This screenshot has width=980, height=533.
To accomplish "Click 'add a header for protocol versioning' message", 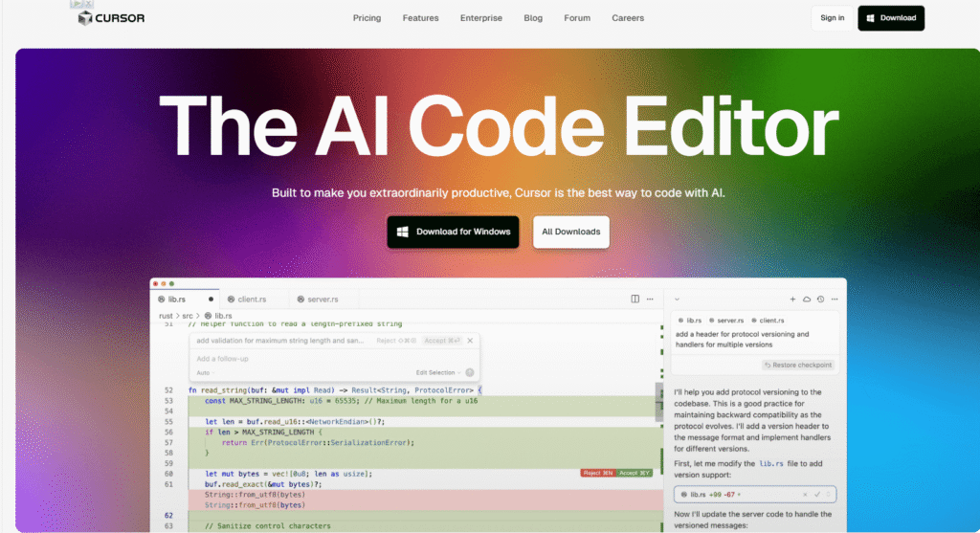I will (742, 340).
